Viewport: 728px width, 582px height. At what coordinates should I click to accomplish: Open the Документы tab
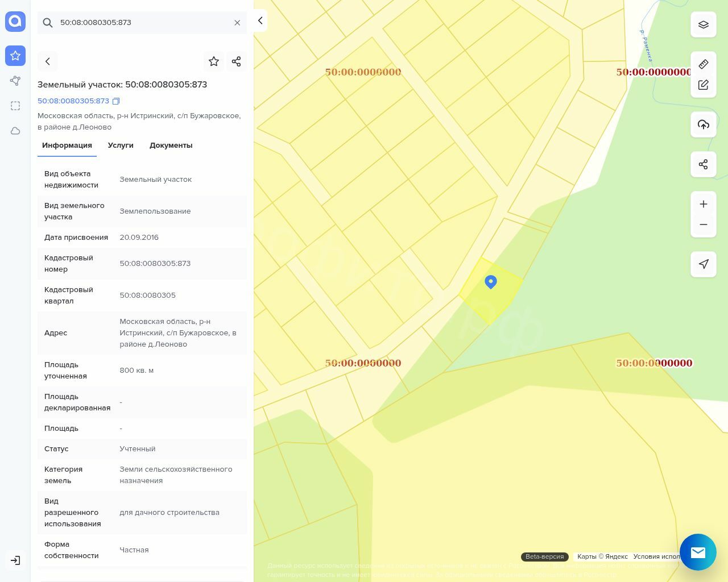(171, 145)
